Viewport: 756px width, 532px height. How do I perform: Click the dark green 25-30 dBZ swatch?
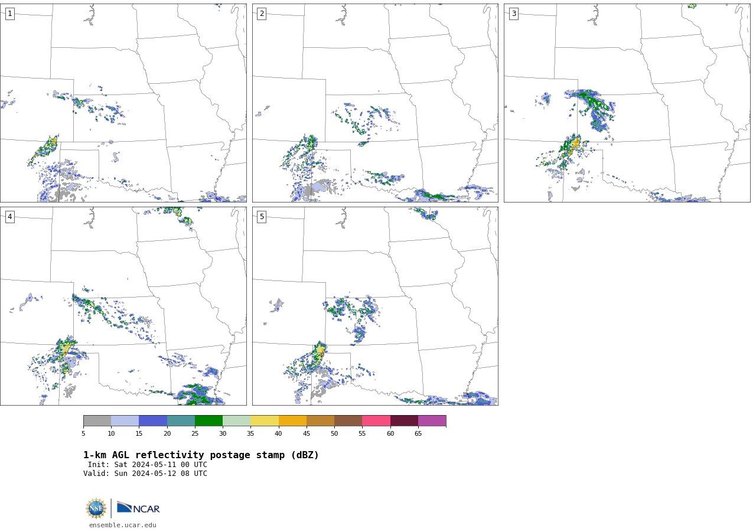point(208,420)
